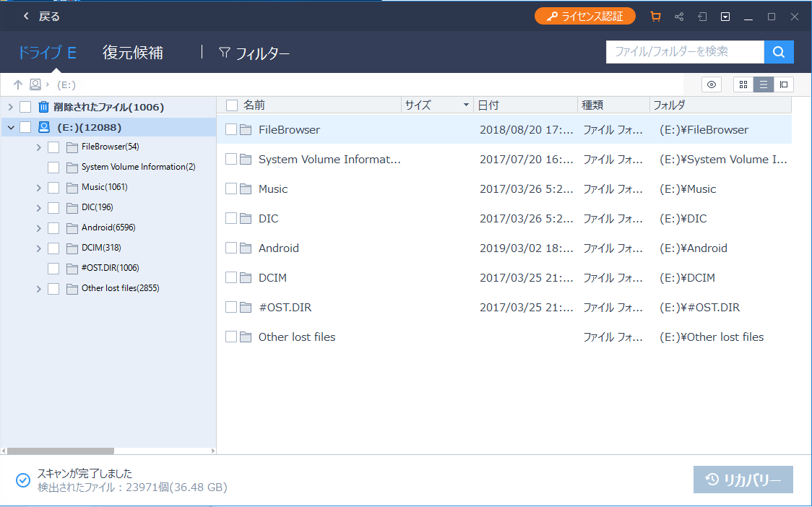The image size is (812, 507).
Task: Expand the deleted files tree node
Action: (10, 107)
